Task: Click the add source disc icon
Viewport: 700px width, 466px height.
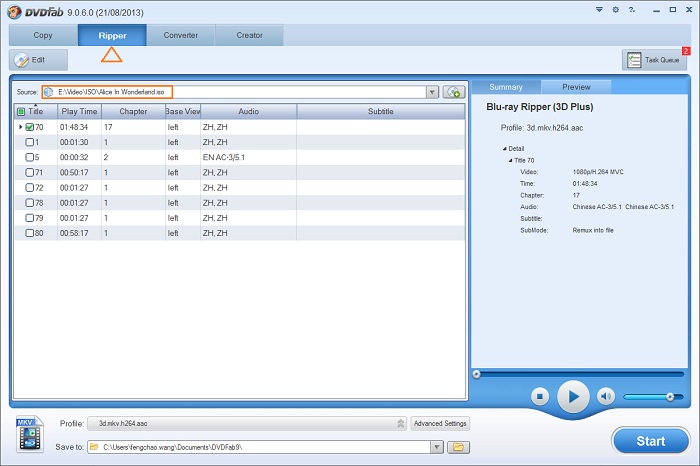Action: [454, 92]
